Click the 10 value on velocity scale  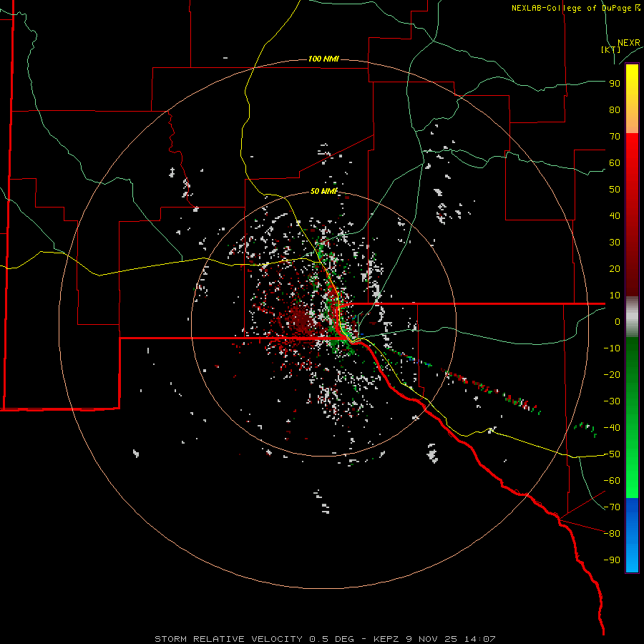click(615, 296)
